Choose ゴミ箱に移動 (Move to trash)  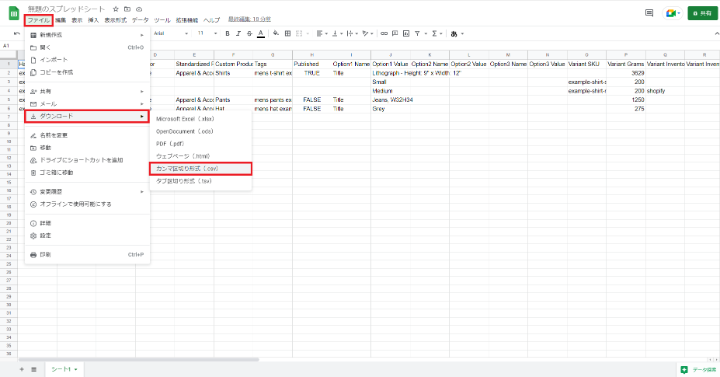point(87,173)
